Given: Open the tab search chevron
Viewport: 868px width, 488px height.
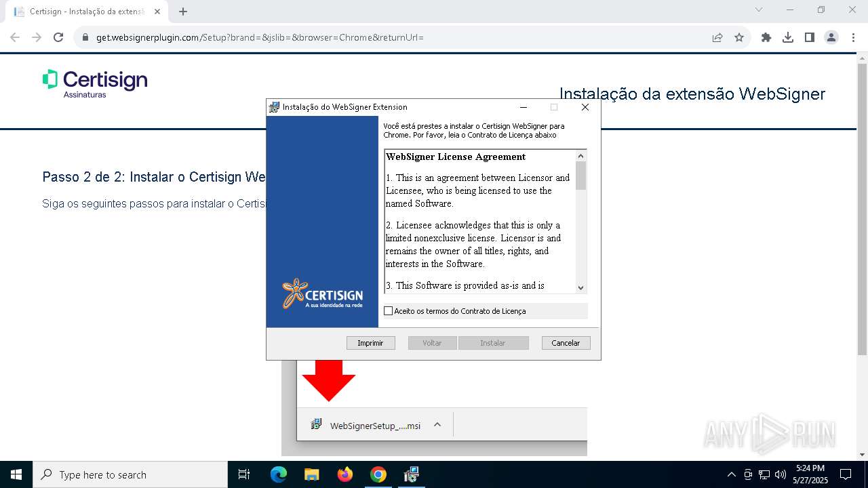Looking at the screenshot, I should coord(759,9).
